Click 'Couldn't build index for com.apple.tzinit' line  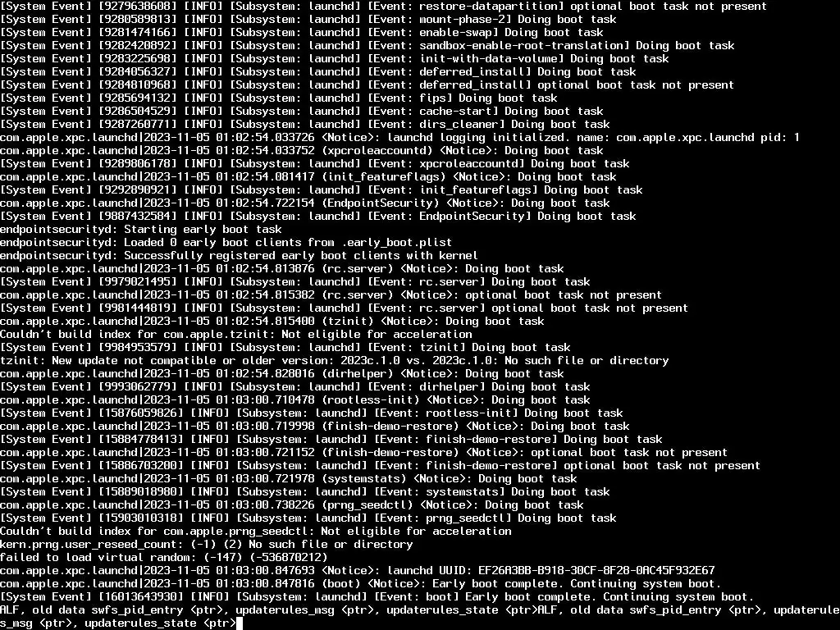[x=235, y=335]
